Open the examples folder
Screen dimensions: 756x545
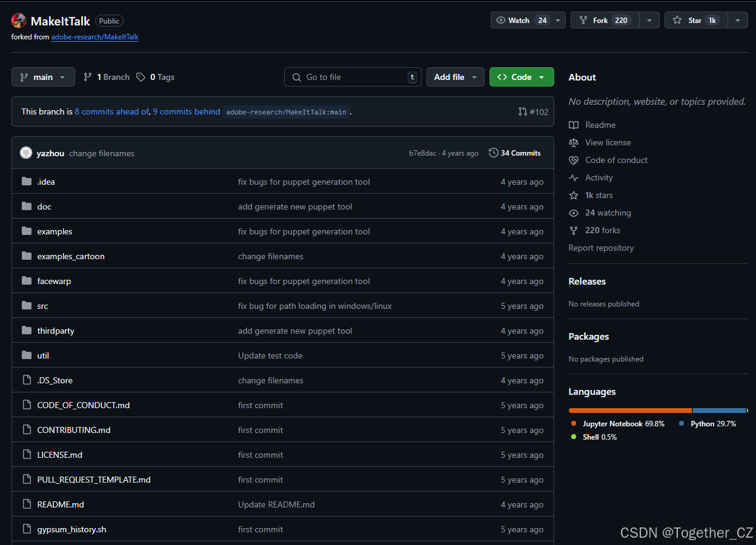coord(55,231)
